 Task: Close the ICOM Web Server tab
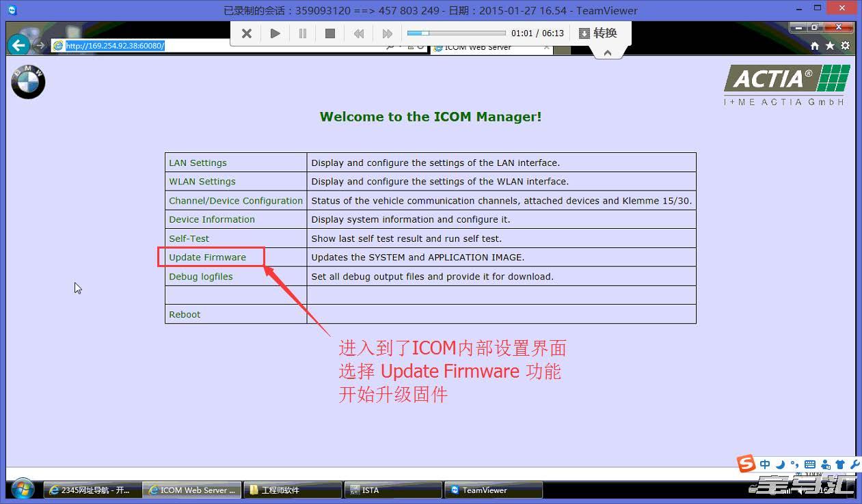point(546,48)
